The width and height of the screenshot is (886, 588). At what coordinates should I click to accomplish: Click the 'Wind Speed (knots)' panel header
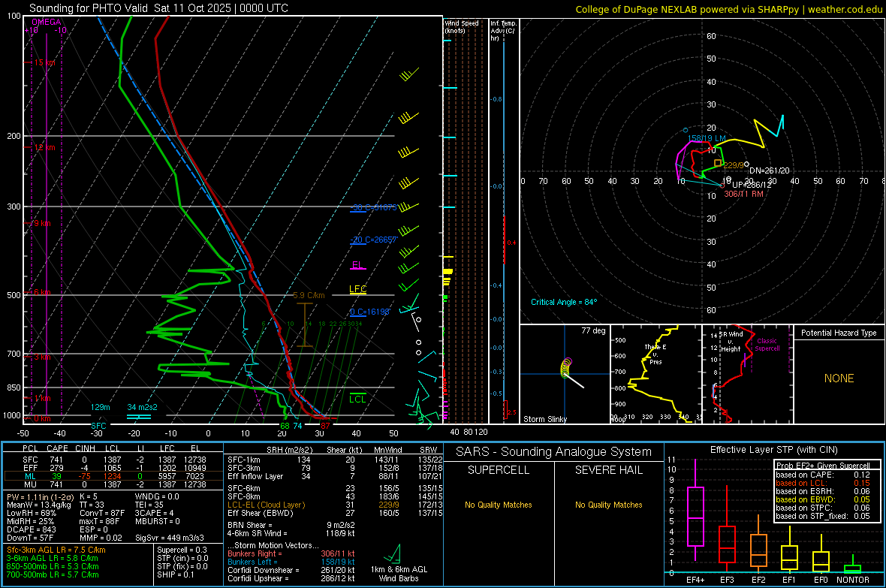[462, 26]
